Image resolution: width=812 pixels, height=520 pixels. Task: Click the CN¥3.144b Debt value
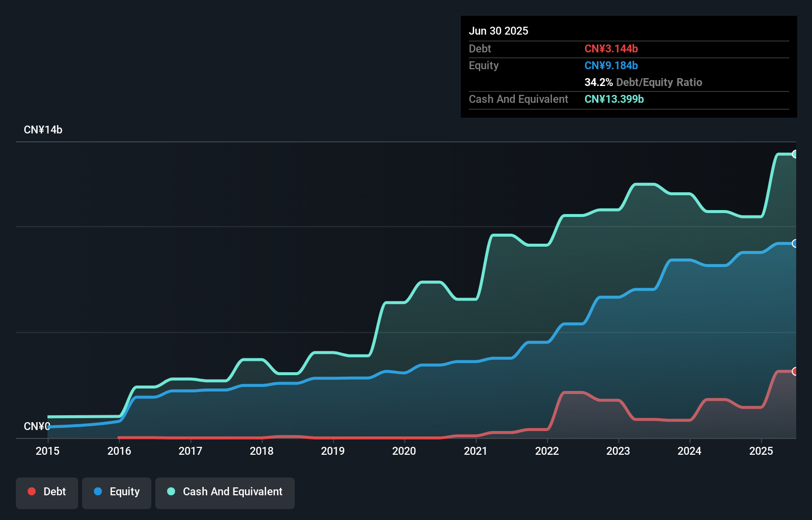click(x=612, y=48)
